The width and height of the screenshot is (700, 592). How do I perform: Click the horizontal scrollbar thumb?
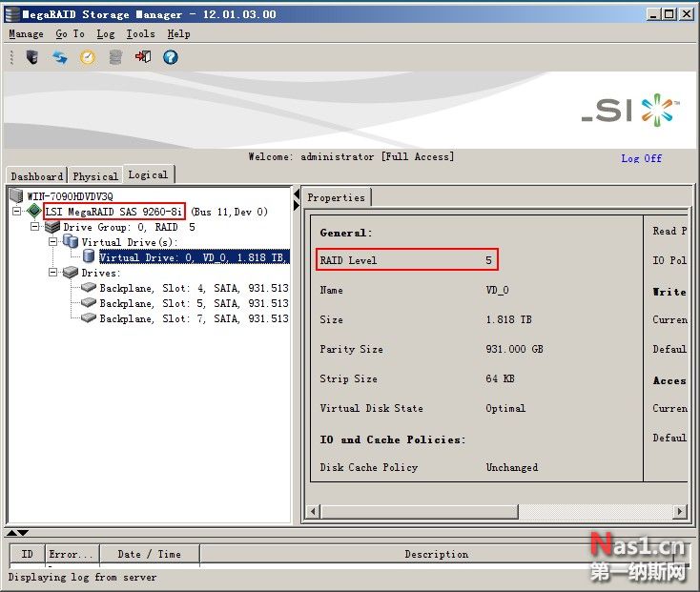click(420, 511)
